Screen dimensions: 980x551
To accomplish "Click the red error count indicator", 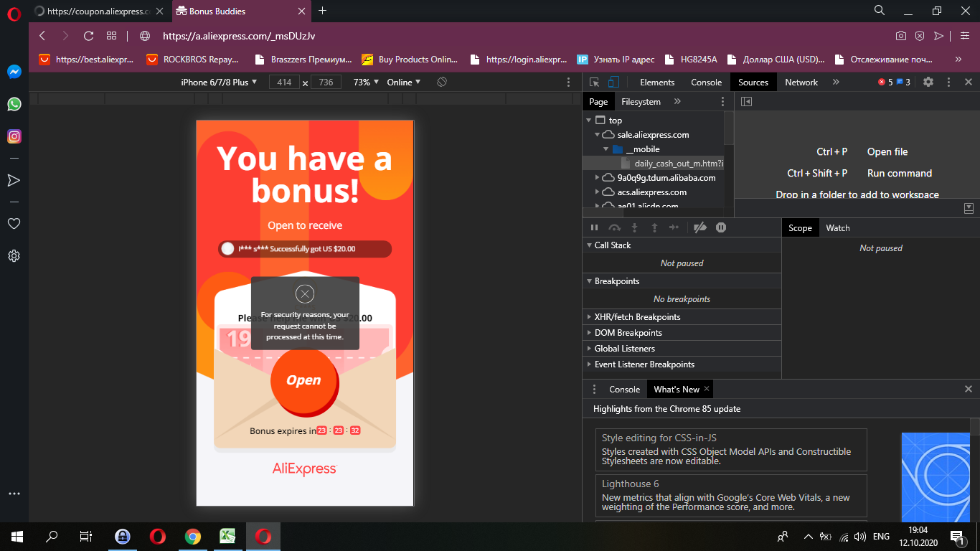I will (x=885, y=83).
